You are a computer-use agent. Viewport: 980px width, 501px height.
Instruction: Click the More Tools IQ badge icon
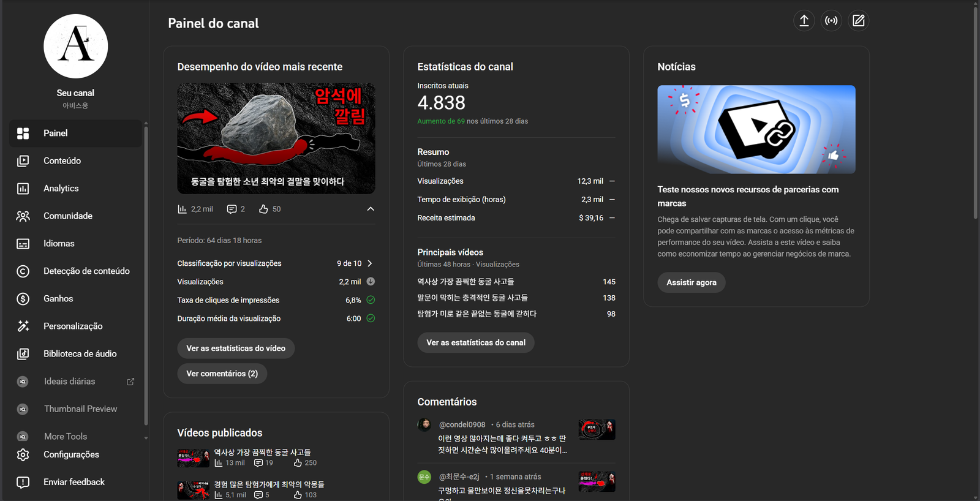[23, 437]
